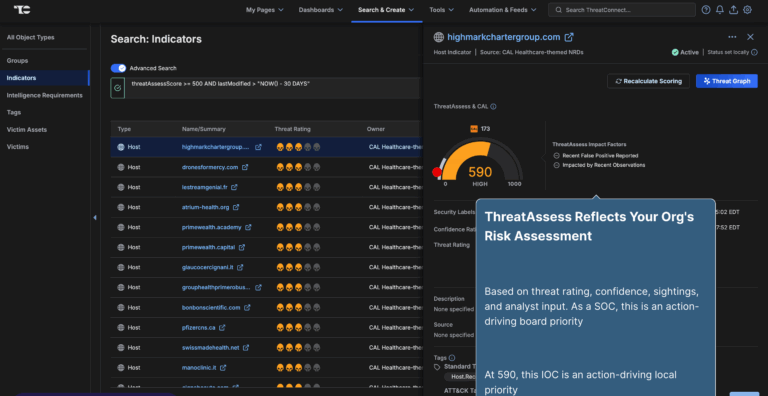
Task: Close the indicator details panel
Action: point(750,37)
